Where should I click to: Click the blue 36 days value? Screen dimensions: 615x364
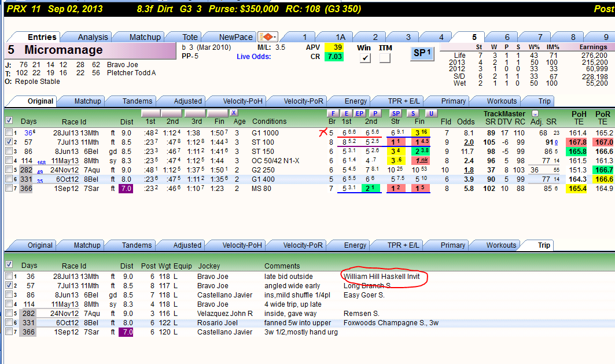tap(29, 133)
